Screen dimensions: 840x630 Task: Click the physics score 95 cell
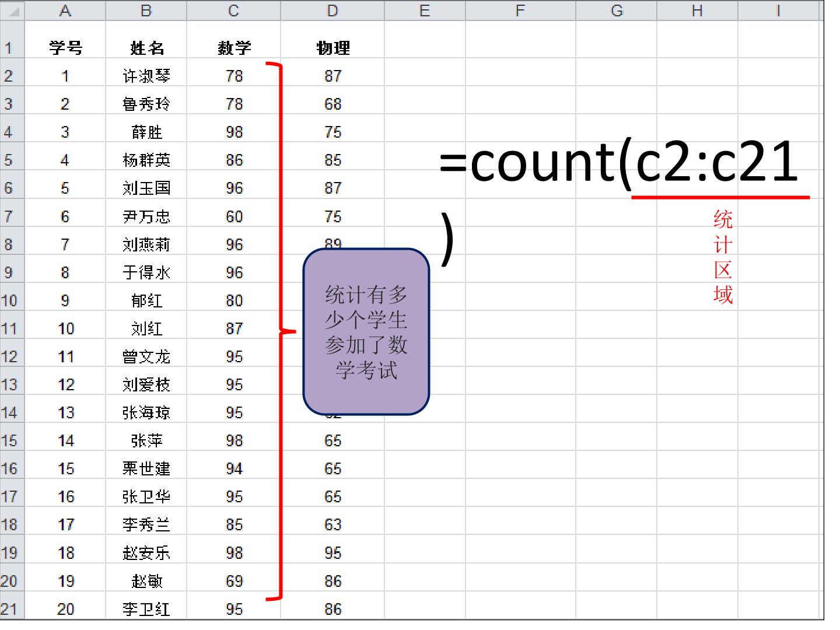332,552
